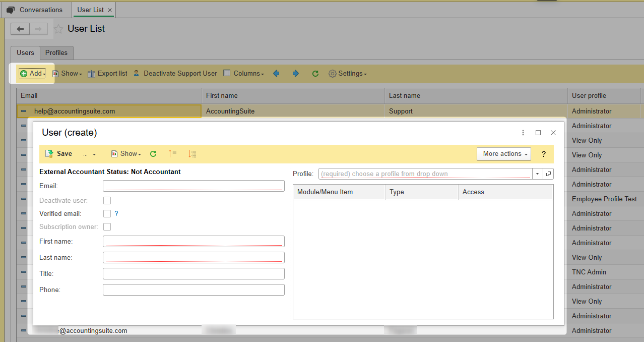Click into the Phone field
The width and height of the screenshot is (644, 342).
tap(194, 290)
